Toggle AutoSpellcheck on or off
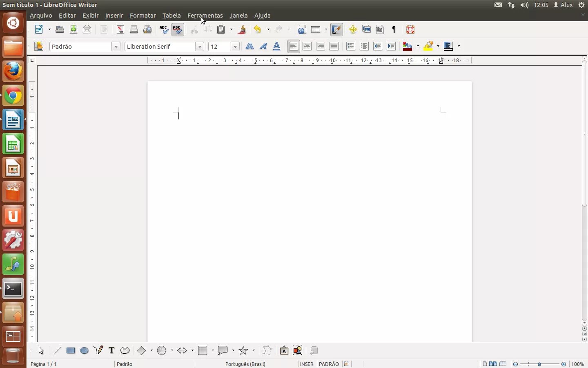The height and width of the screenshot is (368, 588). tap(178, 29)
